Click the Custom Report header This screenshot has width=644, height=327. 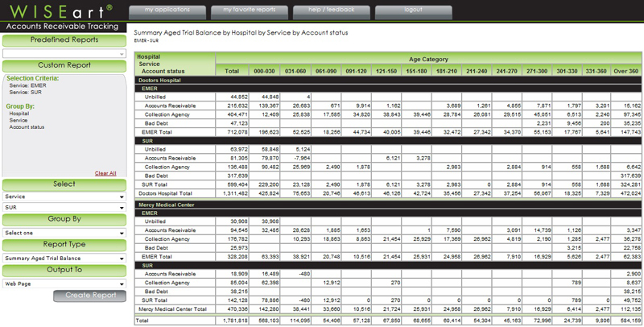[64, 66]
